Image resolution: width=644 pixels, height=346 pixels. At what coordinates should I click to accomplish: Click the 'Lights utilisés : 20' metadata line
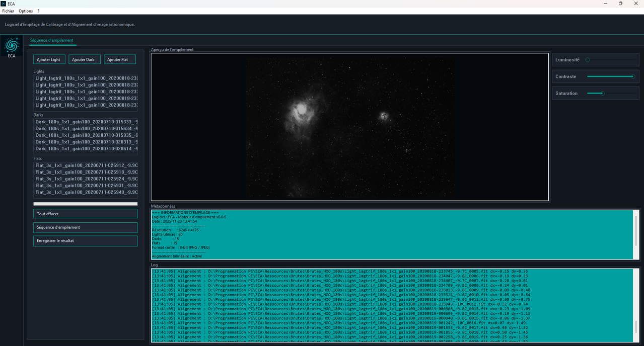[167, 234]
